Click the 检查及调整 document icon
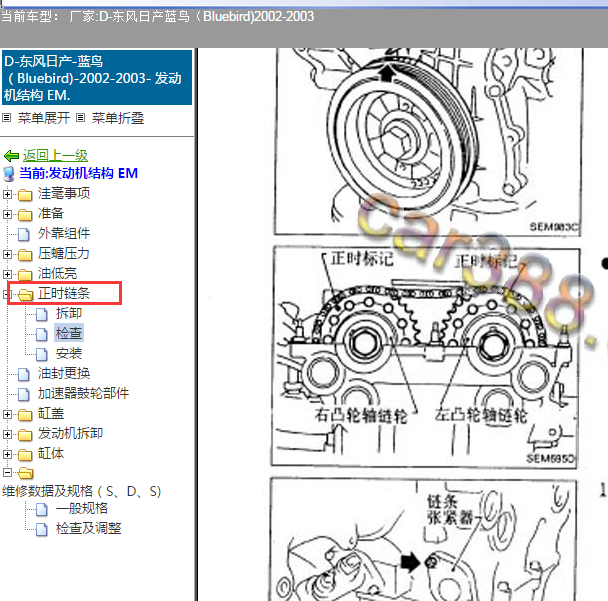The height and width of the screenshot is (601, 608). 42,528
